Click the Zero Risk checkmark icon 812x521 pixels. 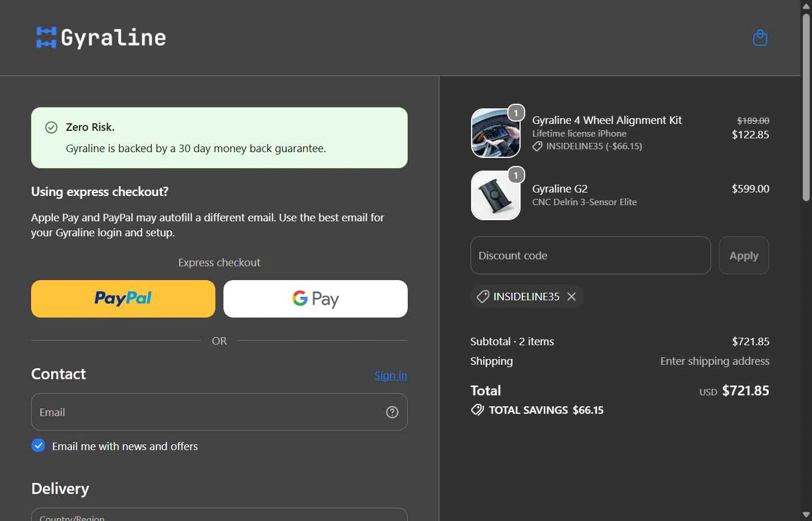(51, 127)
